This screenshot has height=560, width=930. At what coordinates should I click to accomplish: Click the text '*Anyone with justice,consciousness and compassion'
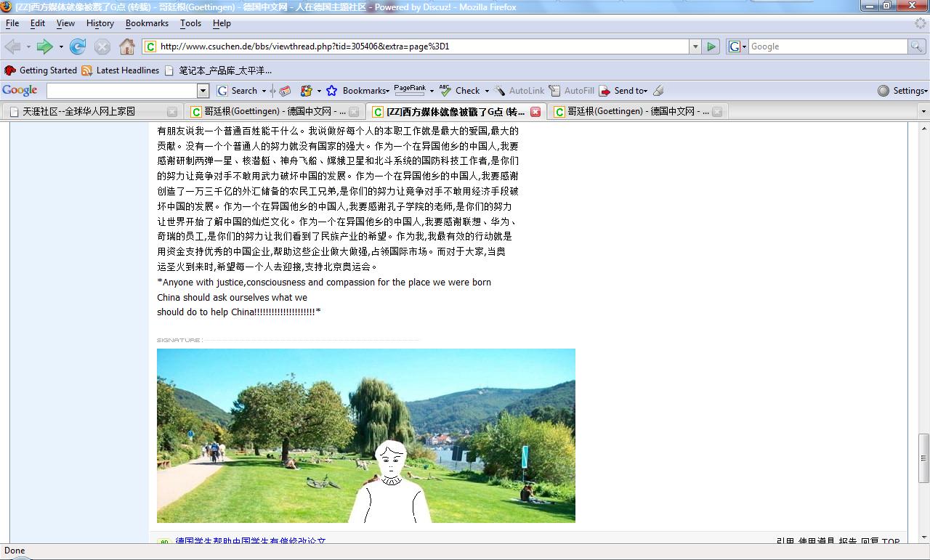point(260,282)
